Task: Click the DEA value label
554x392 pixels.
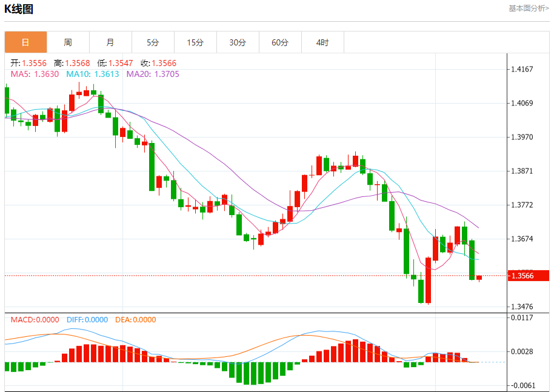Action: (135, 319)
